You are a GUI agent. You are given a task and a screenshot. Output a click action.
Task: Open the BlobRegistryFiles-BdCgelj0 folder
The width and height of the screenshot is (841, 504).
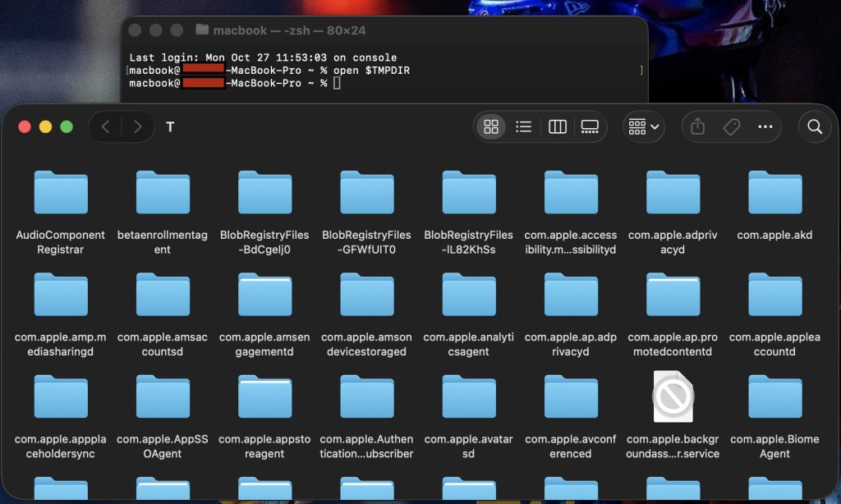pos(264,192)
